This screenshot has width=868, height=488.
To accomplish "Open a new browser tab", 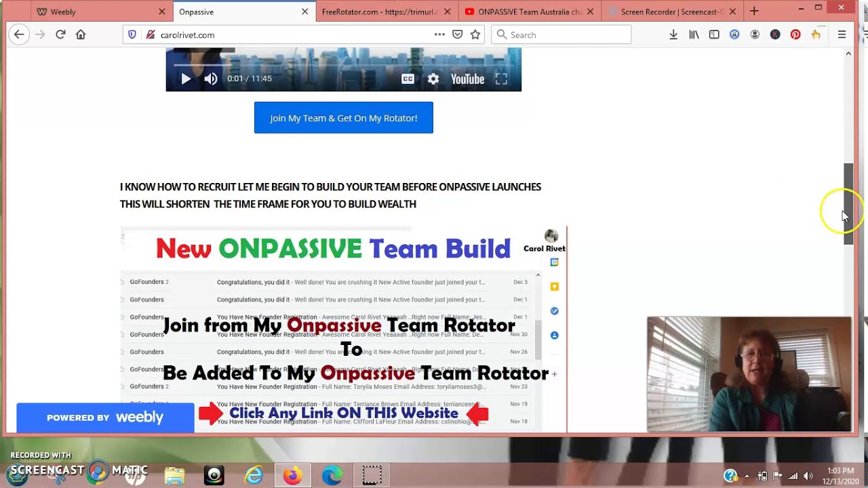I will tap(754, 12).
